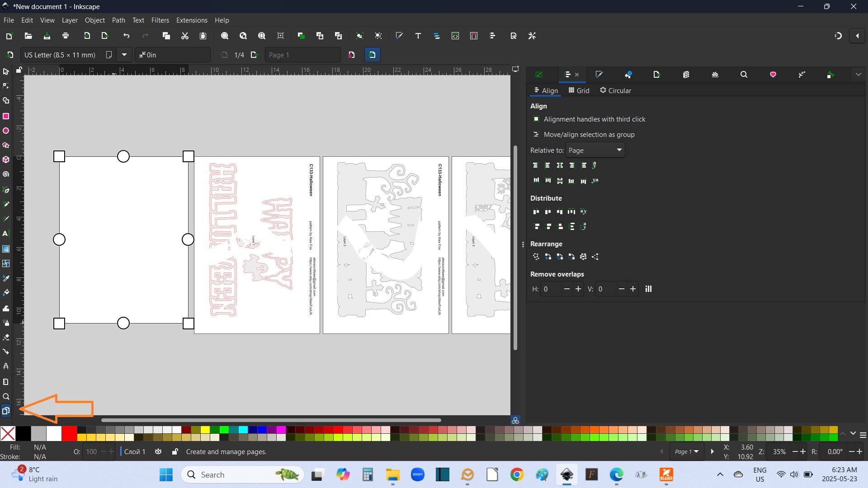Expand the page size dropdown arrow

coord(124,55)
